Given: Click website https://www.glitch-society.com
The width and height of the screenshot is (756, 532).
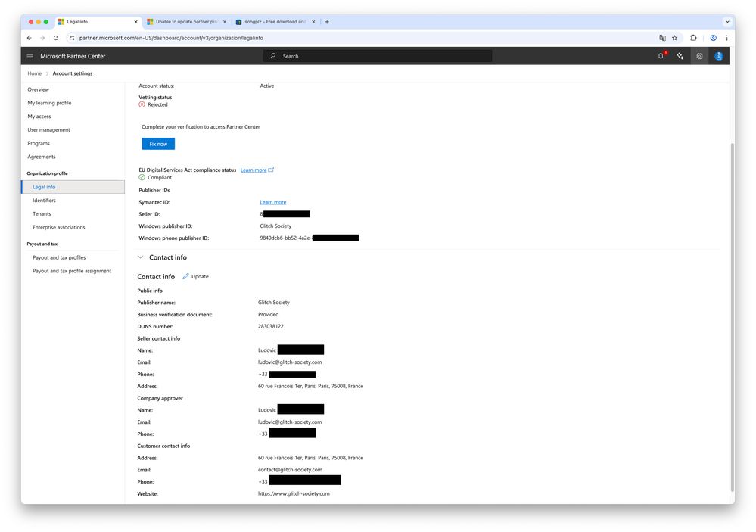Looking at the screenshot, I should point(294,494).
